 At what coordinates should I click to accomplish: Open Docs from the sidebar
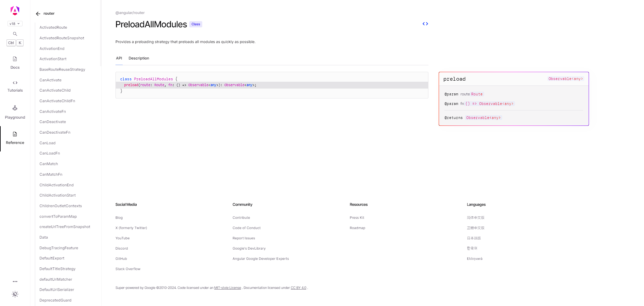click(15, 63)
